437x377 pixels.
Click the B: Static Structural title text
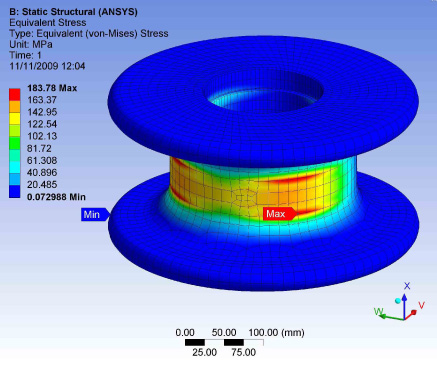pyautogui.click(x=73, y=12)
